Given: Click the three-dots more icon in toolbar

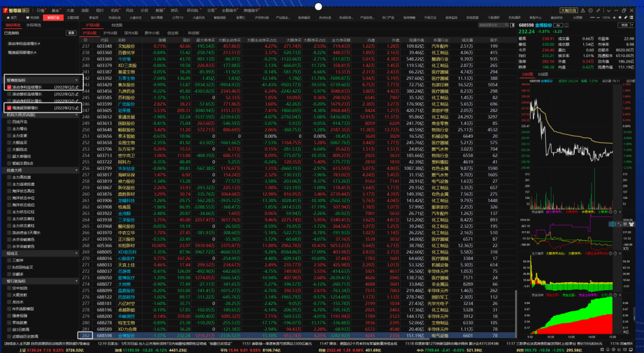Looking at the screenshot, I should (592, 17).
